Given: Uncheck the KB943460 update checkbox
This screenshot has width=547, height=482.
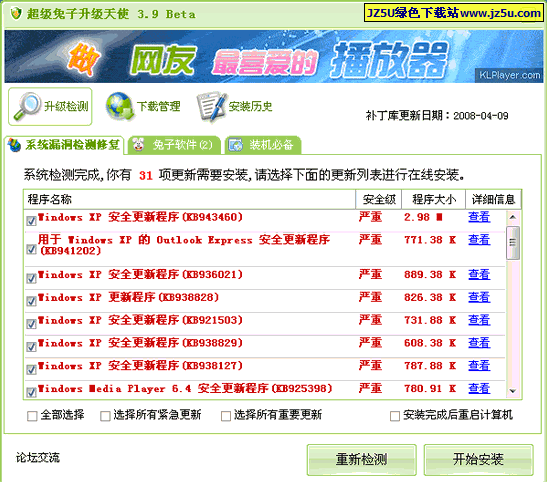Looking at the screenshot, I should (x=31, y=221).
